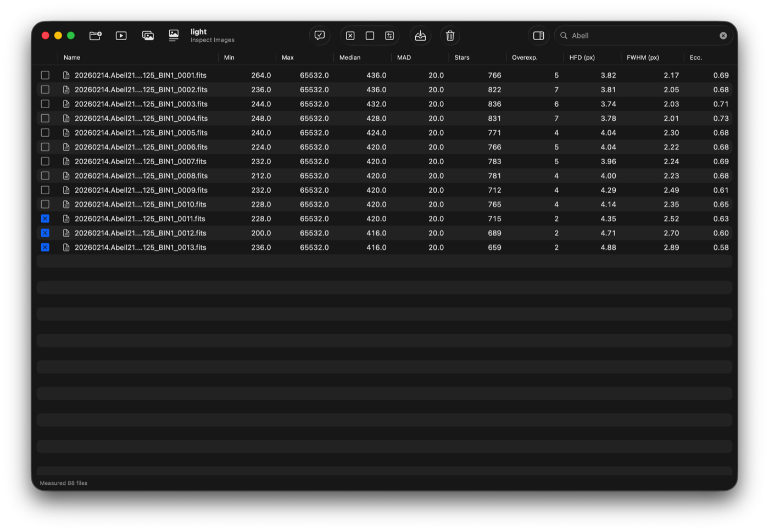The height and width of the screenshot is (532, 769).
Task: Sort by the Name column header
Action: point(72,58)
